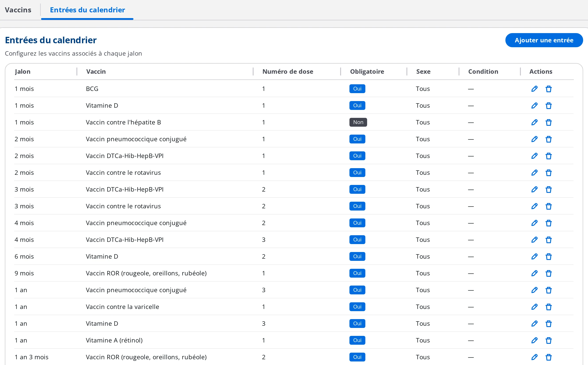588x365 pixels.
Task: Click the Oui badge in Vitamine A row
Action: 357,340
